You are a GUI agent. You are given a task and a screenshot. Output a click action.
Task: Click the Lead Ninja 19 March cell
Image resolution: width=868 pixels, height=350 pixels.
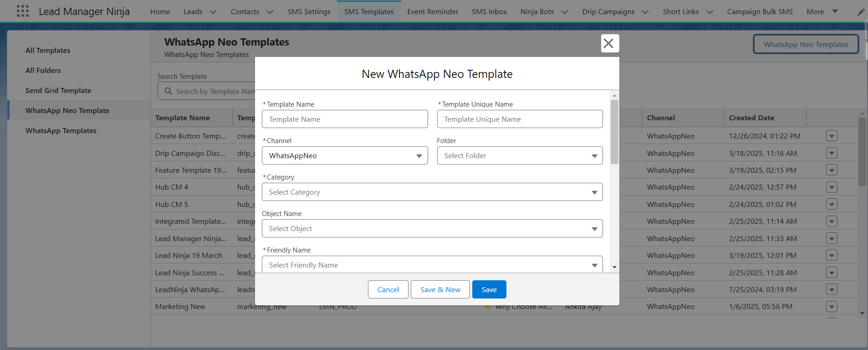click(189, 255)
